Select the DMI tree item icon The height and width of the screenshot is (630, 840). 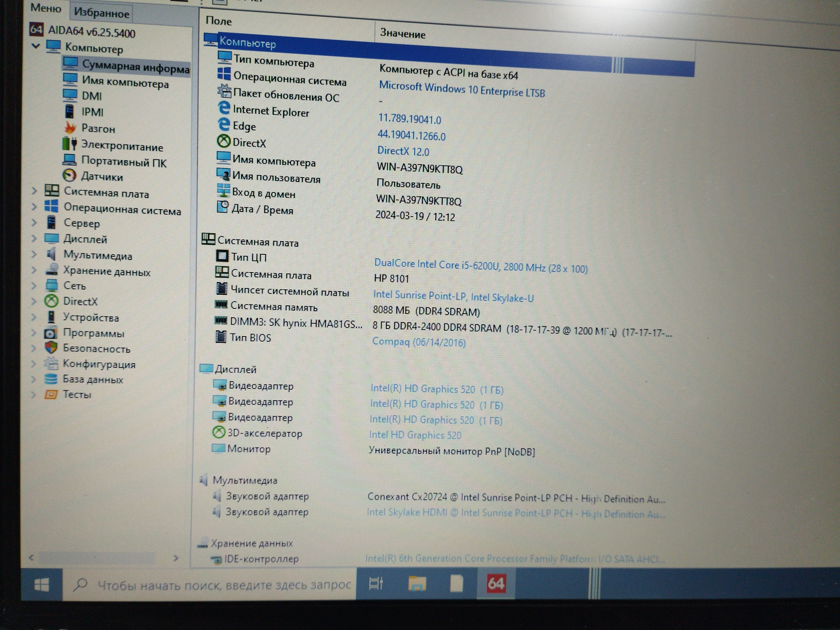(70, 95)
